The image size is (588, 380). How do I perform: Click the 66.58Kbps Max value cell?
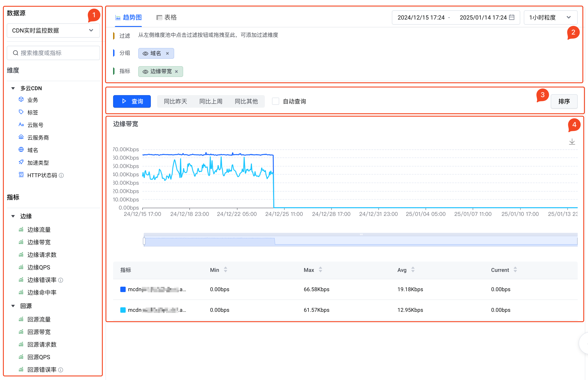click(x=316, y=289)
